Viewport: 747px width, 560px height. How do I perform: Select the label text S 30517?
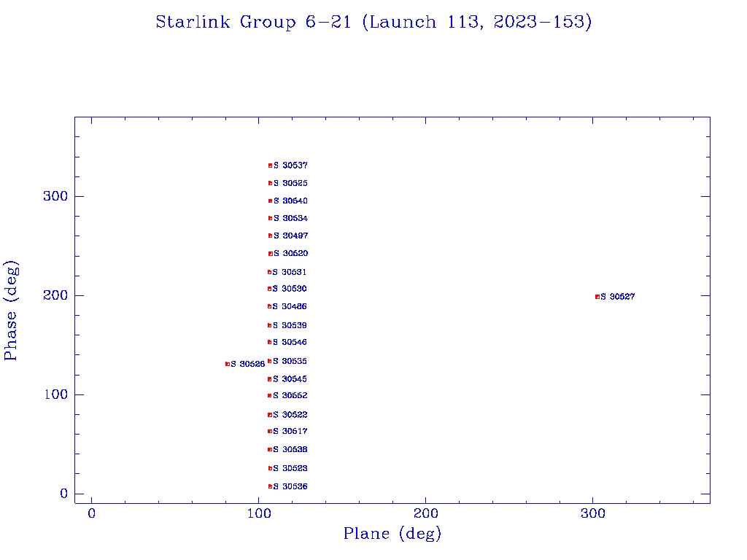290,432
